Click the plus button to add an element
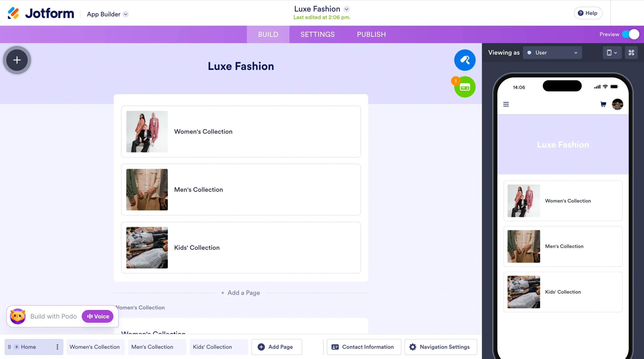Viewport: 644px width, 359px height. pos(17,60)
